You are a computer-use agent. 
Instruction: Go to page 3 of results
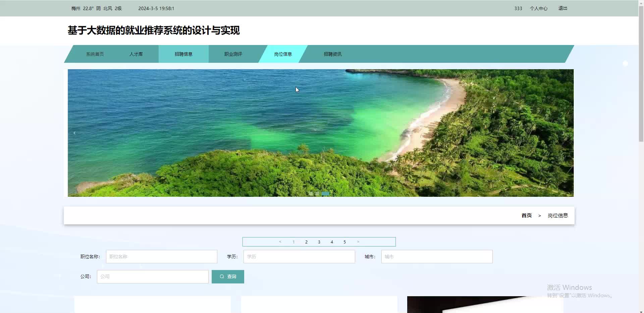click(x=319, y=242)
